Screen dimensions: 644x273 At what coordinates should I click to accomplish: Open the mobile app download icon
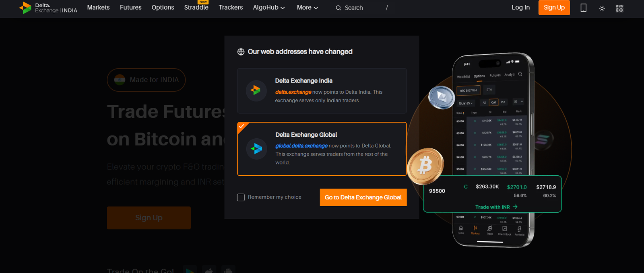coord(583,8)
